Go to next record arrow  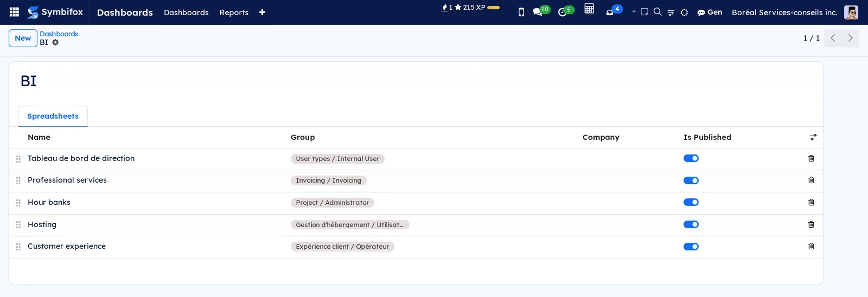coord(850,38)
